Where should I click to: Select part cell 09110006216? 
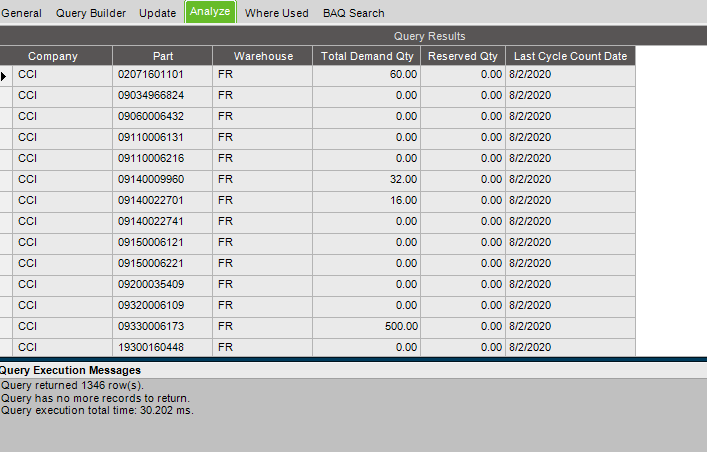[x=163, y=158]
